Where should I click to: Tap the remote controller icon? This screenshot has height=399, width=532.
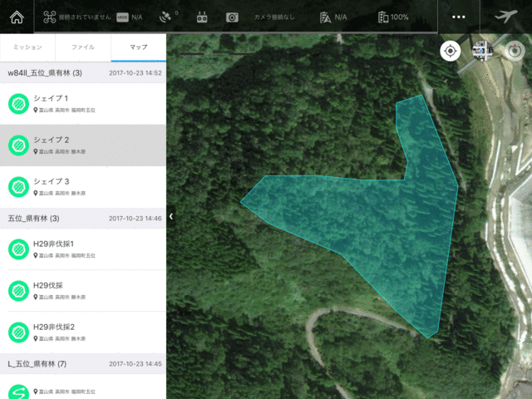click(x=202, y=17)
